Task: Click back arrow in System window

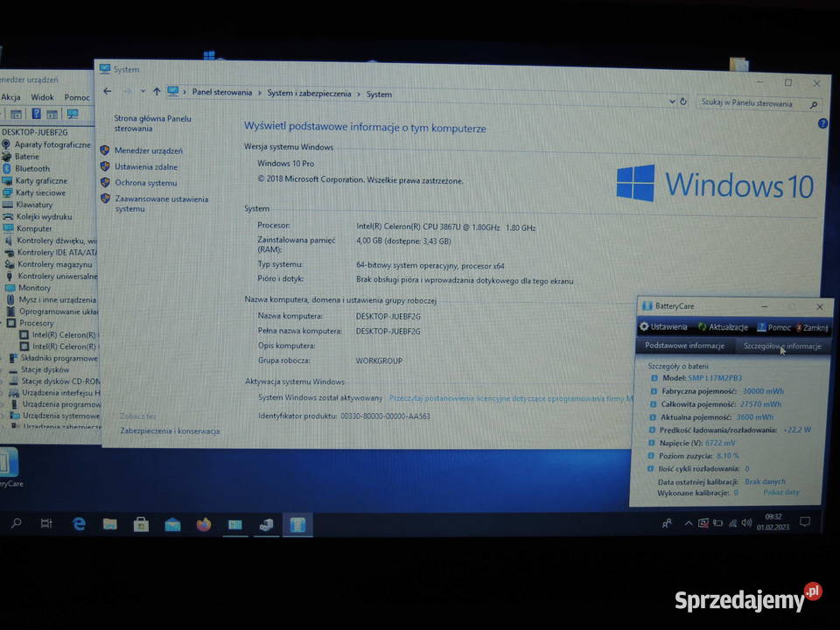Action: [107, 91]
